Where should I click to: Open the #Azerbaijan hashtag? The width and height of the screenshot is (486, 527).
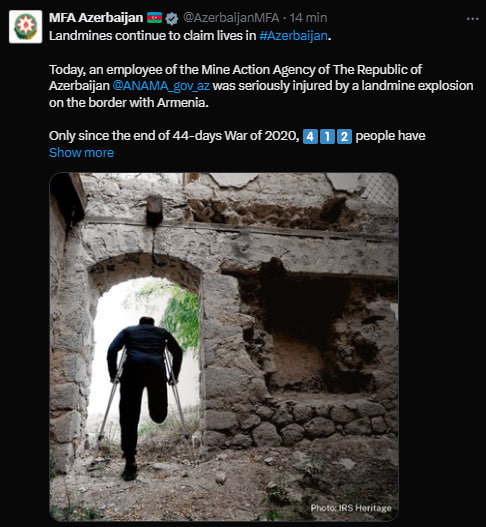coord(293,36)
